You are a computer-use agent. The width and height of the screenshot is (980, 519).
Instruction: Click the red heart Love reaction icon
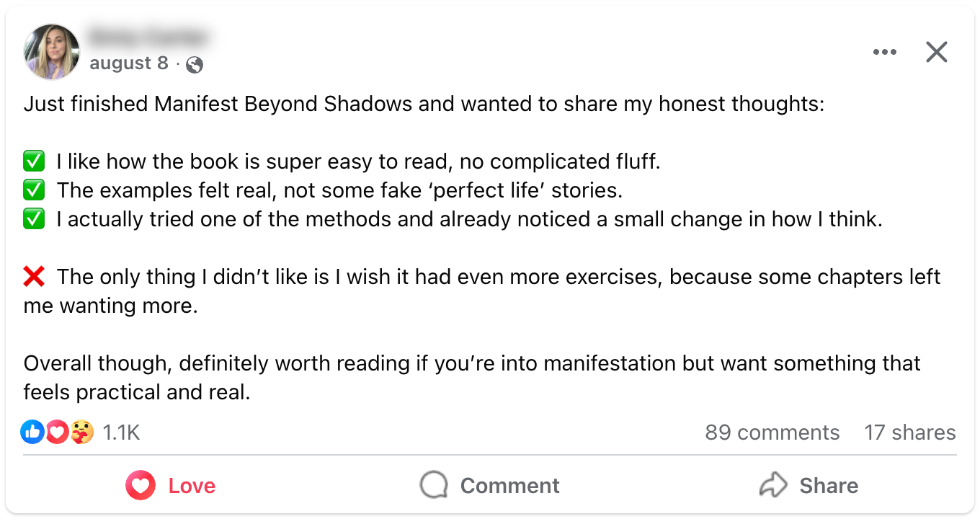point(56,432)
